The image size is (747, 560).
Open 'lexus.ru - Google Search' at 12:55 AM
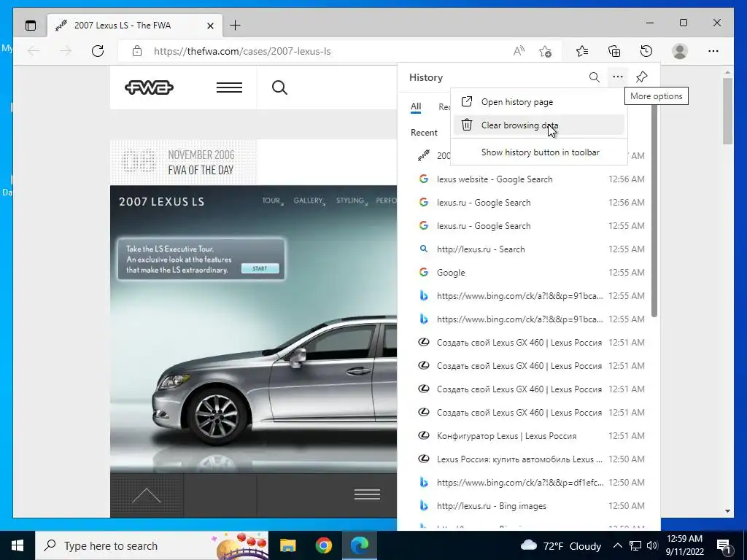[528, 226]
